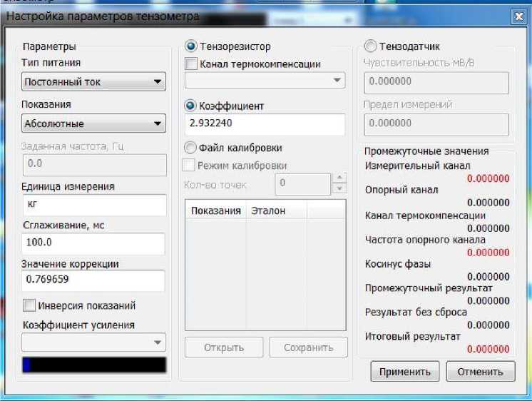Click the Результат без сброса label
532x401 pixels.
click(416, 312)
